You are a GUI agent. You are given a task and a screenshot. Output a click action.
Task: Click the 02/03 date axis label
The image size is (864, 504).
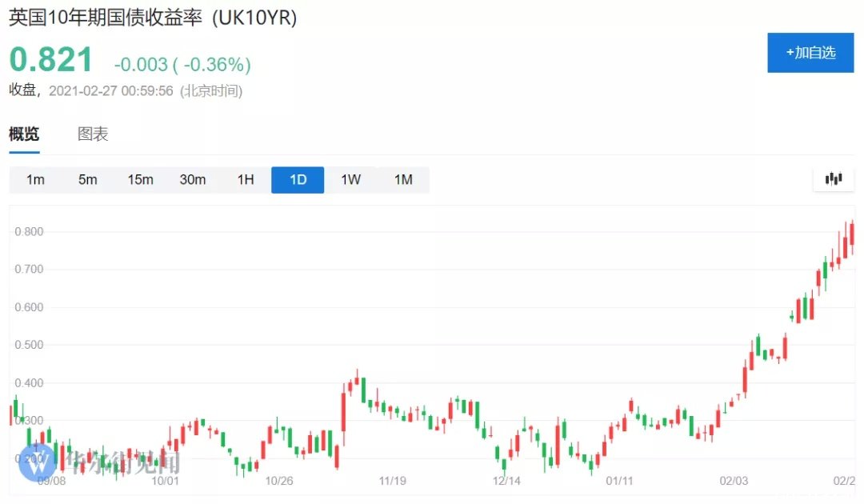click(x=734, y=481)
